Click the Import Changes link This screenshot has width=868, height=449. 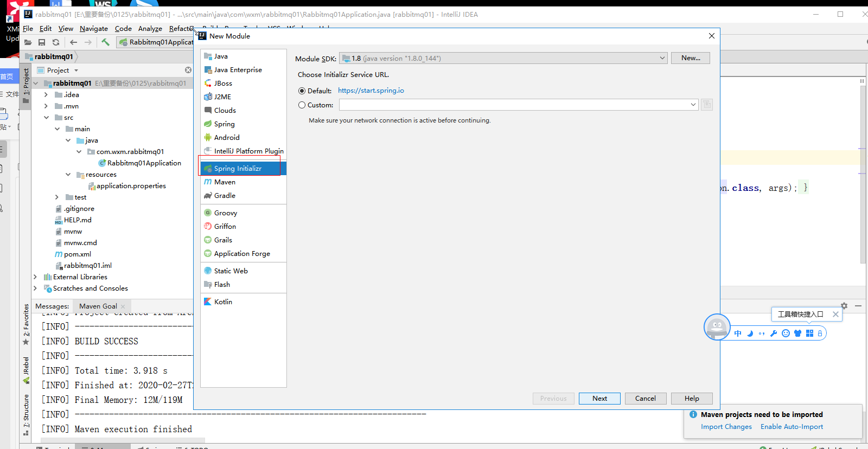(726, 427)
